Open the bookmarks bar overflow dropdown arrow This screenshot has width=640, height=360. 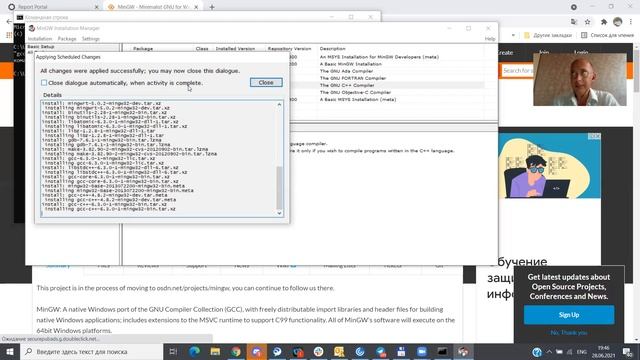pyautogui.click(x=513, y=35)
